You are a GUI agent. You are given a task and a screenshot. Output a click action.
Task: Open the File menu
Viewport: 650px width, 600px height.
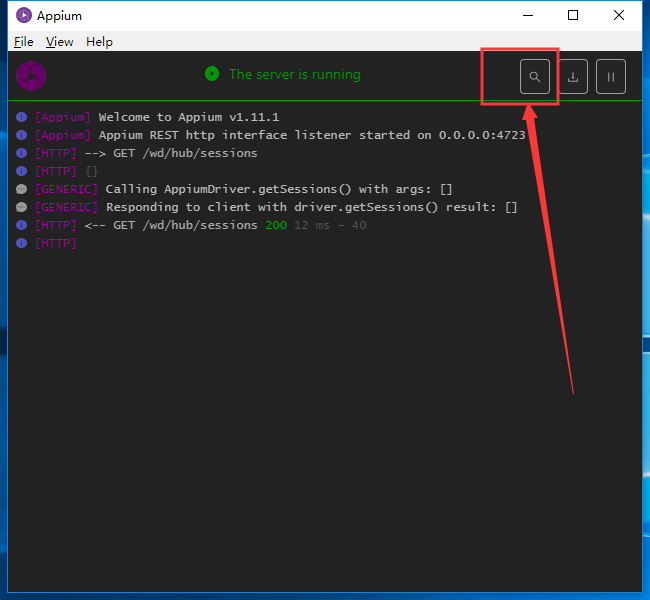pos(24,42)
